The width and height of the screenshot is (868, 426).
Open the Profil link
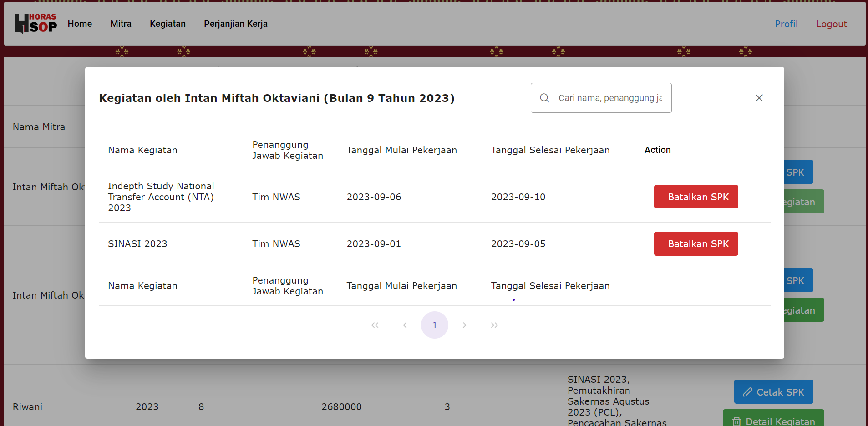tap(786, 24)
